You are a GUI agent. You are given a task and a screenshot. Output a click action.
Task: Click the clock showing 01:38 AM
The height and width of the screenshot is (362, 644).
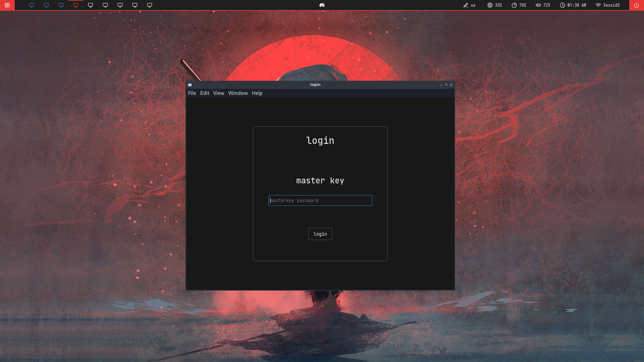pos(573,5)
